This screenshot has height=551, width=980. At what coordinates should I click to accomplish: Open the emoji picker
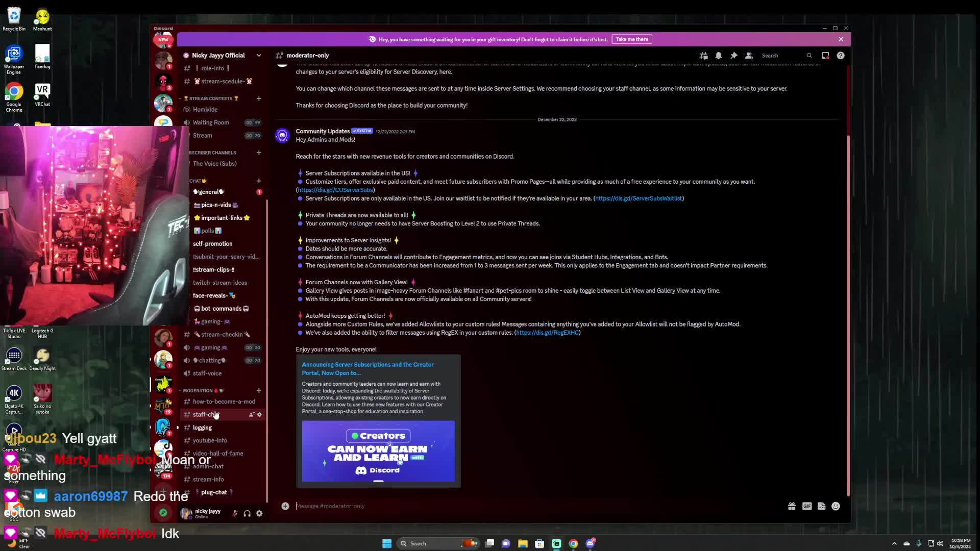836,506
